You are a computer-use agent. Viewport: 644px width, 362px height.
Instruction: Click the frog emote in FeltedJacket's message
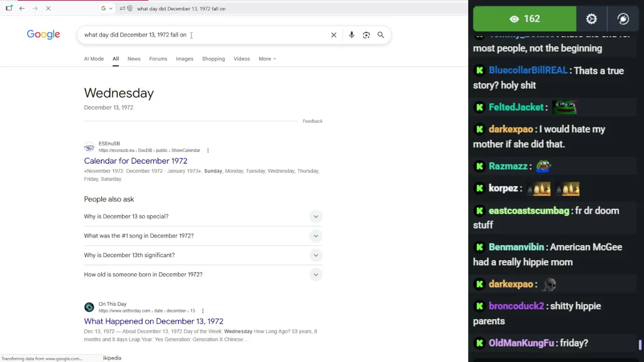pyautogui.click(x=565, y=107)
